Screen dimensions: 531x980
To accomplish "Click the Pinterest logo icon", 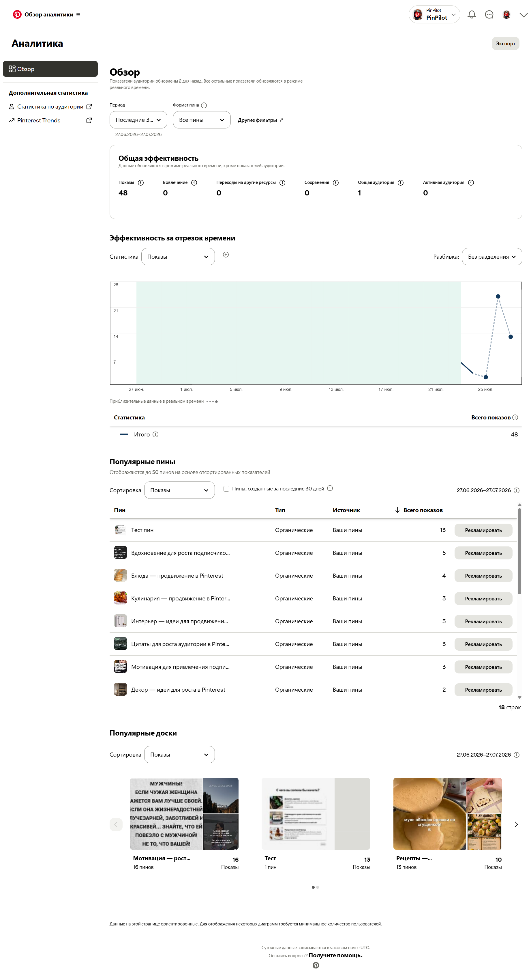I will [17, 14].
